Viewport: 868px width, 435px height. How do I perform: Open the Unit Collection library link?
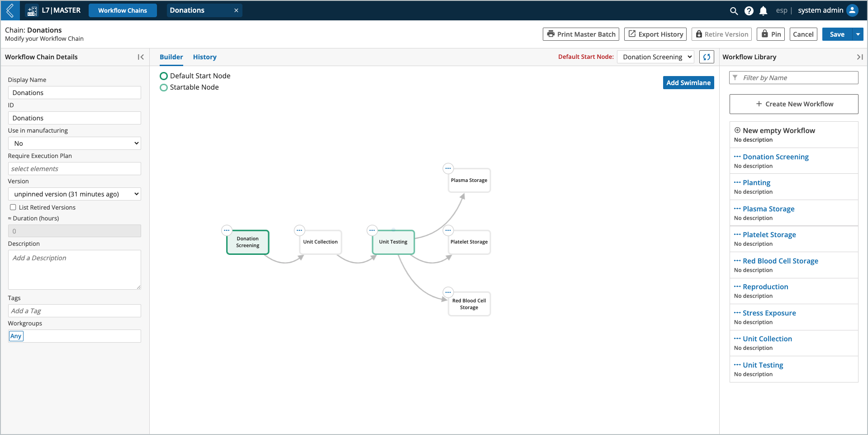(x=767, y=339)
